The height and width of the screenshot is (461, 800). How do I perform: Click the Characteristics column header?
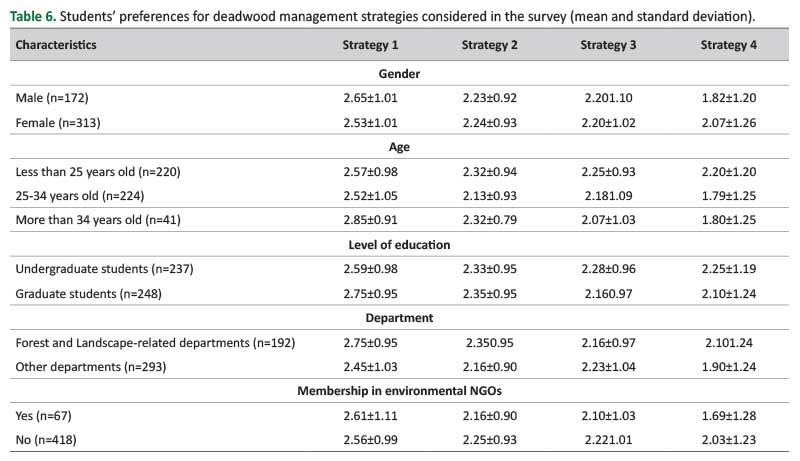pos(56,46)
